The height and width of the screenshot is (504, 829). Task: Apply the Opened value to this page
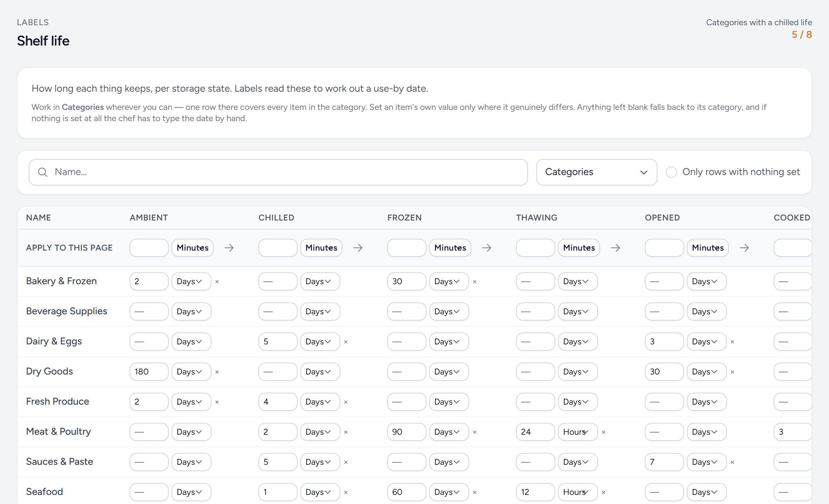click(744, 248)
